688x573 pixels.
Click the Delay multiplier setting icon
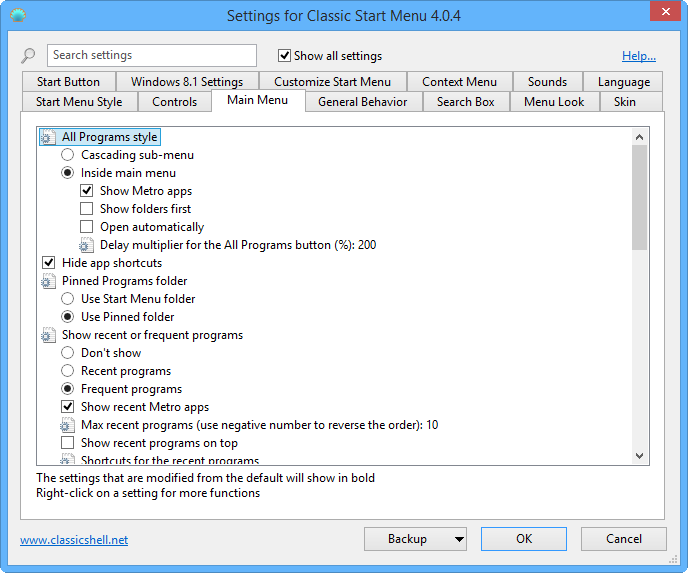coord(86,245)
